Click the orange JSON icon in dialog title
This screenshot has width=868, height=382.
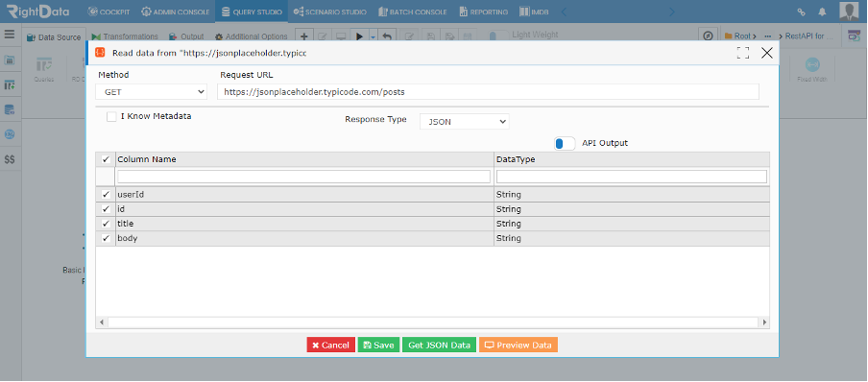coord(100,53)
